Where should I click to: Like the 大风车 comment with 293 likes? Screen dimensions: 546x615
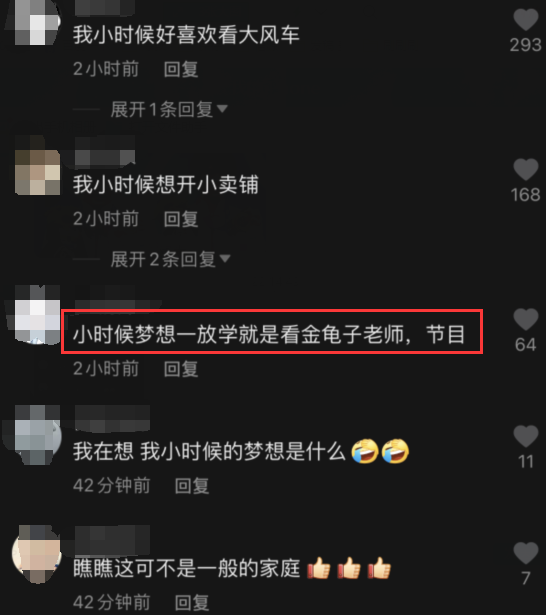pyautogui.click(x=526, y=20)
